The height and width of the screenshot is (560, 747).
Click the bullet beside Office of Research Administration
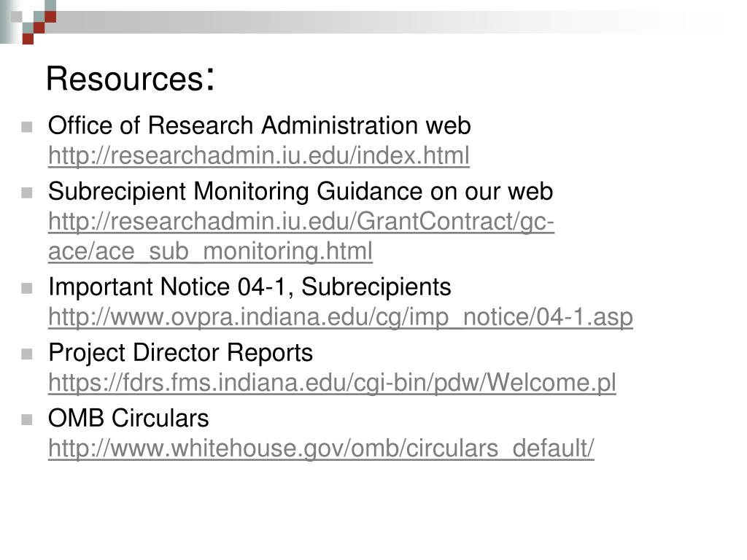27,127
